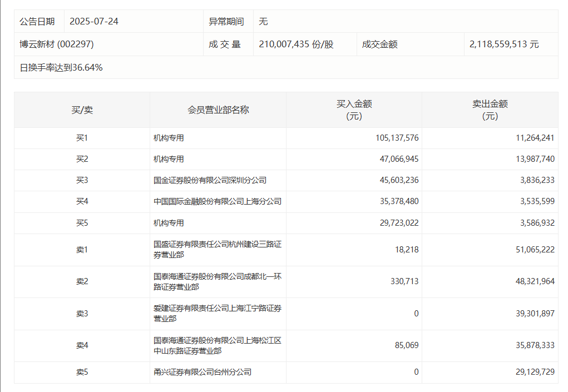
Task: Click the 卖出金额 (元) column header
Action: point(490,110)
